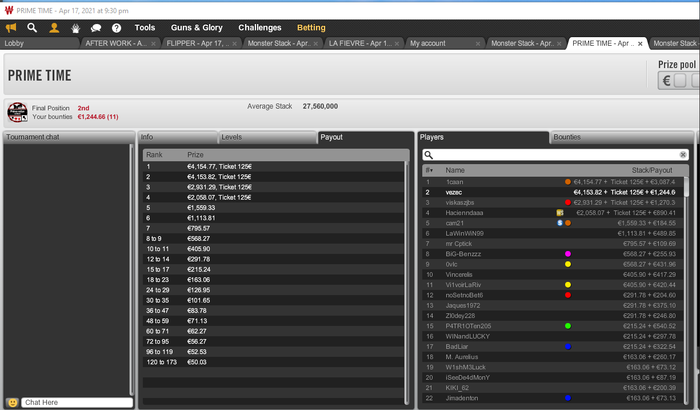The image size is (700, 410).
Task: Click the magenta color dot on BiG-Benzzz row
Action: click(568, 254)
